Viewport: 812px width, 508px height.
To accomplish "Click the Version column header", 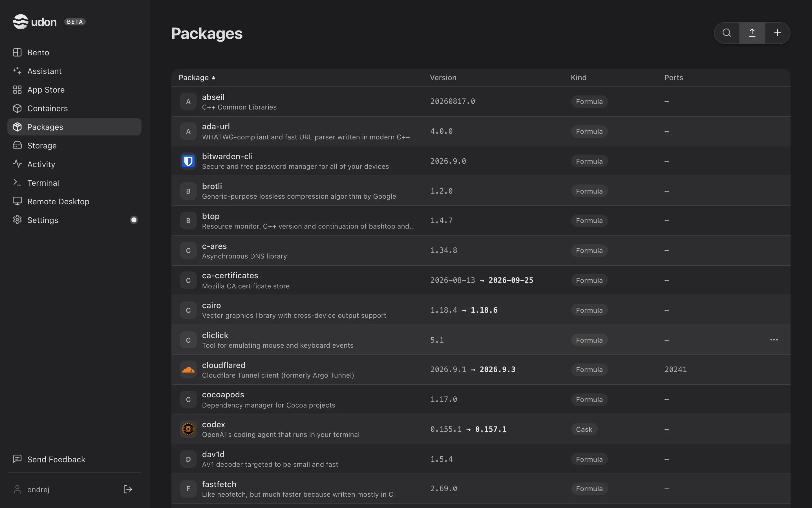I will click(x=443, y=78).
